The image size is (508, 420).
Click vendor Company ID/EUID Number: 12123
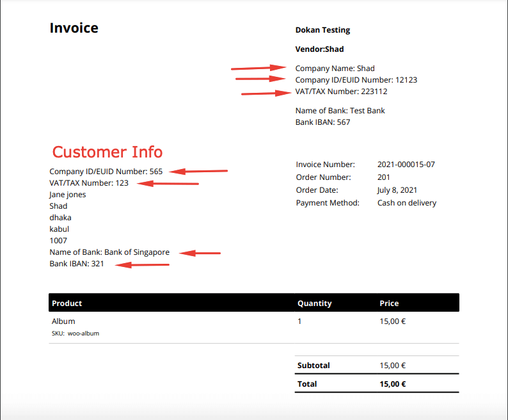356,80
